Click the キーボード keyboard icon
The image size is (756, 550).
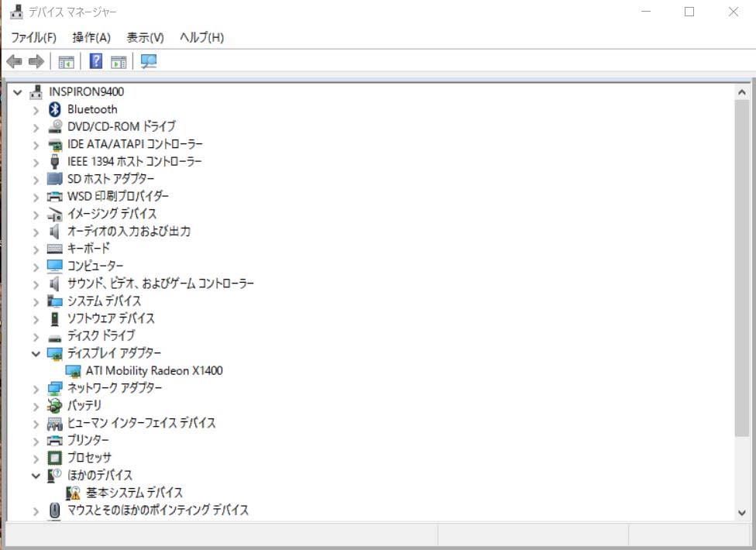click(55, 249)
